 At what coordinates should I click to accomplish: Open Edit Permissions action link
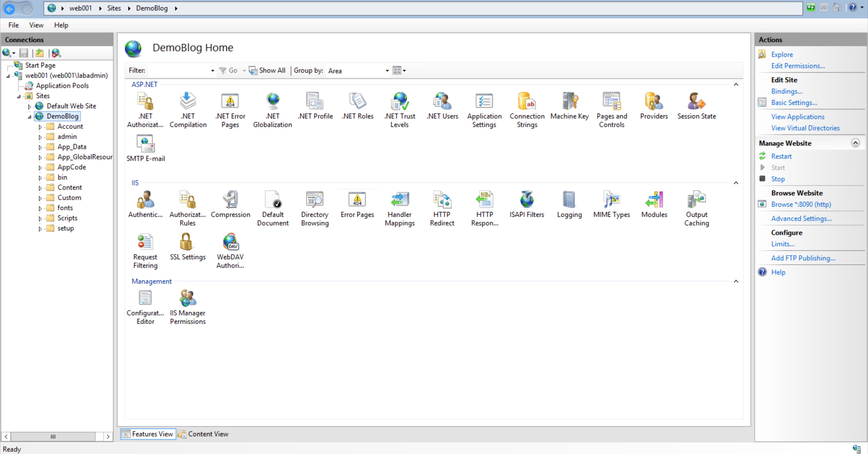[798, 66]
